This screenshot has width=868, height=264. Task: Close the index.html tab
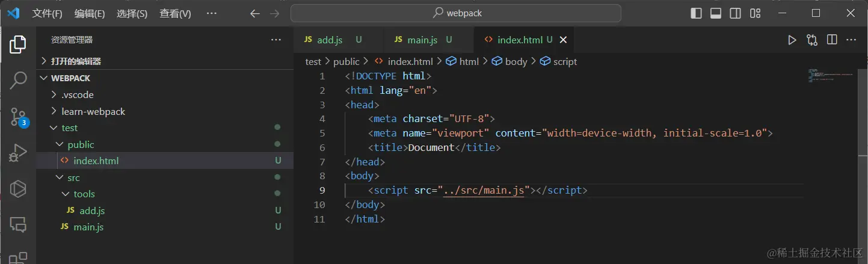coord(563,40)
